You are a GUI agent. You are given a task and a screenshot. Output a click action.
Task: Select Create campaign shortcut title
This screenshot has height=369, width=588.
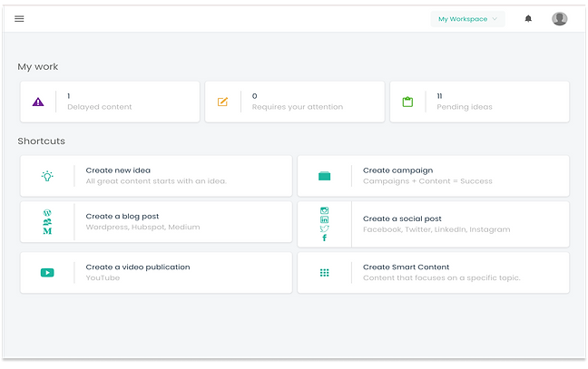point(397,170)
